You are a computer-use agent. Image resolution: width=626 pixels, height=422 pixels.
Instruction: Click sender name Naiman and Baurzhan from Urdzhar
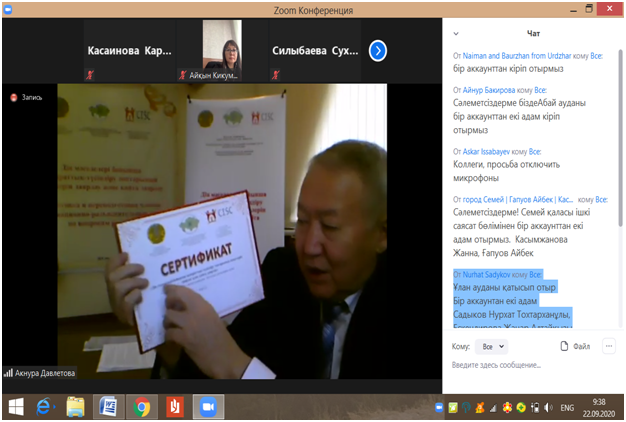517,56
